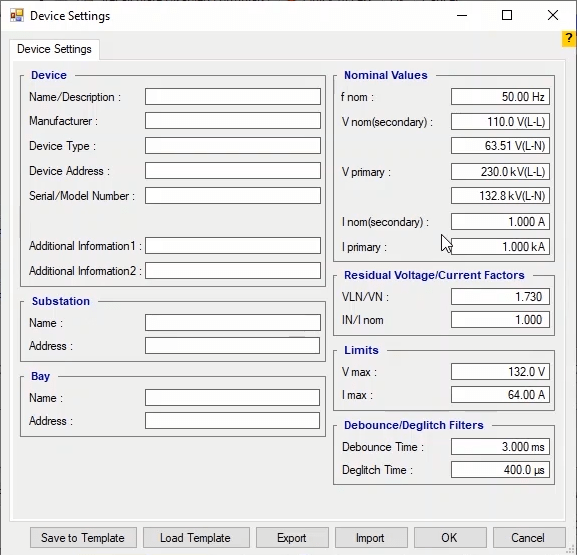Export the device settings
The width and height of the screenshot is (577, 555).
click(x=292, y=538)
